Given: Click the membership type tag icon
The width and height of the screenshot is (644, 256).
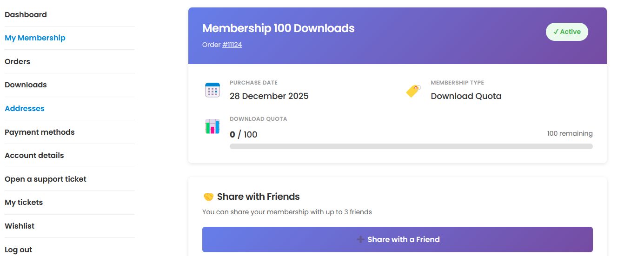Looking at the screenshot, I should pyautogui.click(x=413, y=91).
